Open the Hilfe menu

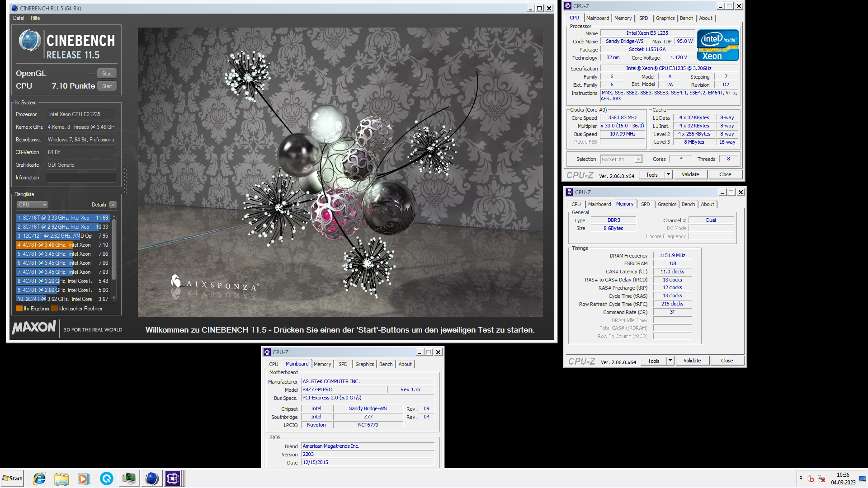pyautogui.click(x=35, y=18)
